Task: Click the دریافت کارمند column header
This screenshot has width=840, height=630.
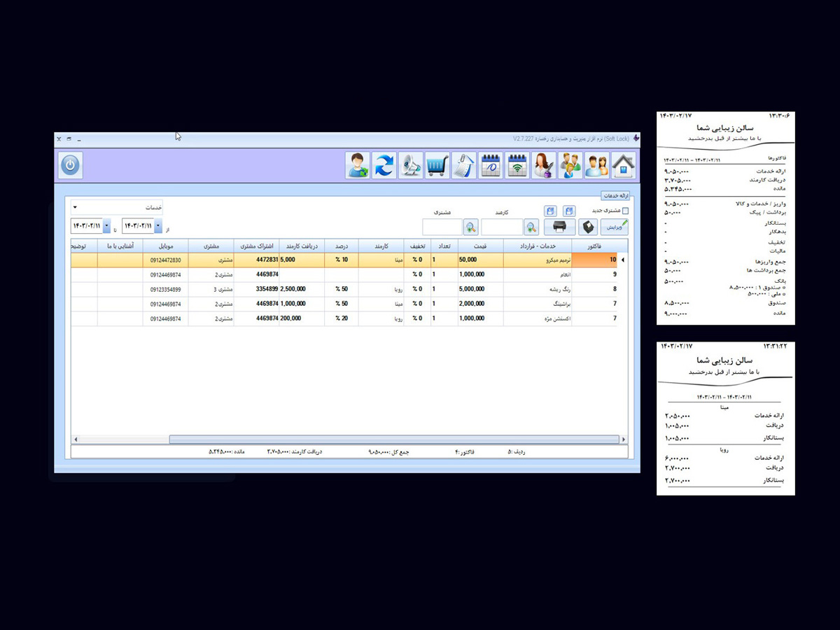Action: (x=302, y=246)
